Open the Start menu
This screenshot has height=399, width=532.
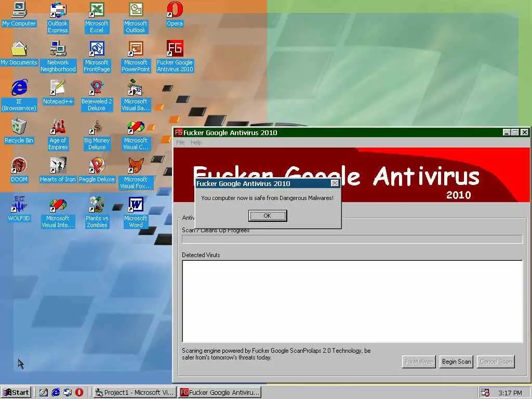pyautogui.click(x=16, y=393)
